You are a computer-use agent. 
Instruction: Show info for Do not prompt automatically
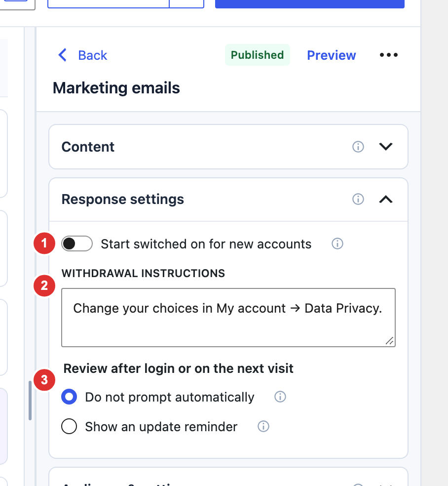point(280,397)
